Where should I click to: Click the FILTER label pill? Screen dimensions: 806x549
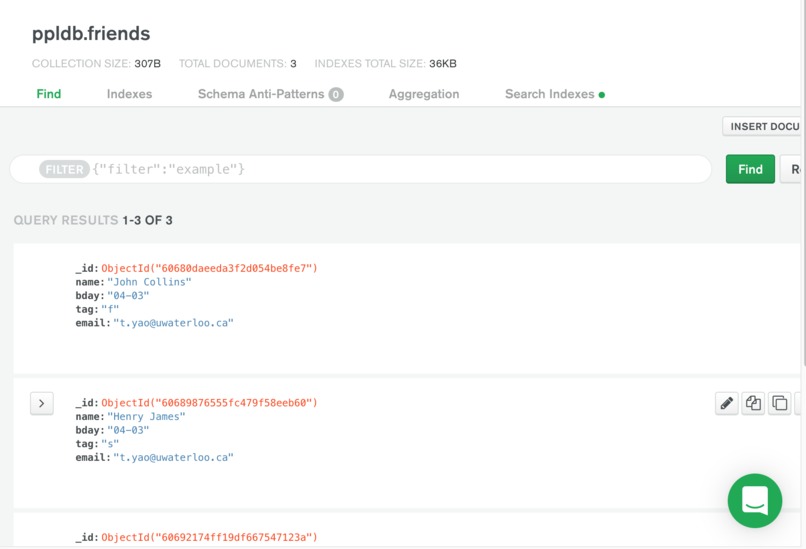pos(64,169)
